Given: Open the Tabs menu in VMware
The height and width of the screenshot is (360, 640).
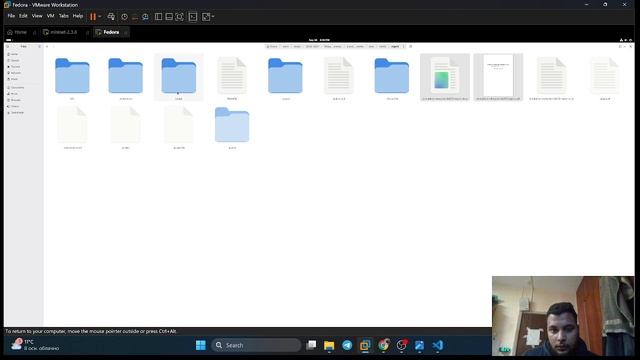Looking at the screenshot, I should 64,16.
